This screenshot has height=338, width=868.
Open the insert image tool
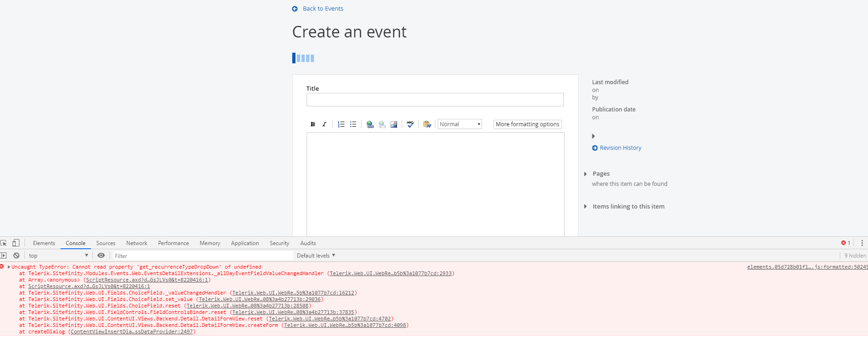(394, 124)
